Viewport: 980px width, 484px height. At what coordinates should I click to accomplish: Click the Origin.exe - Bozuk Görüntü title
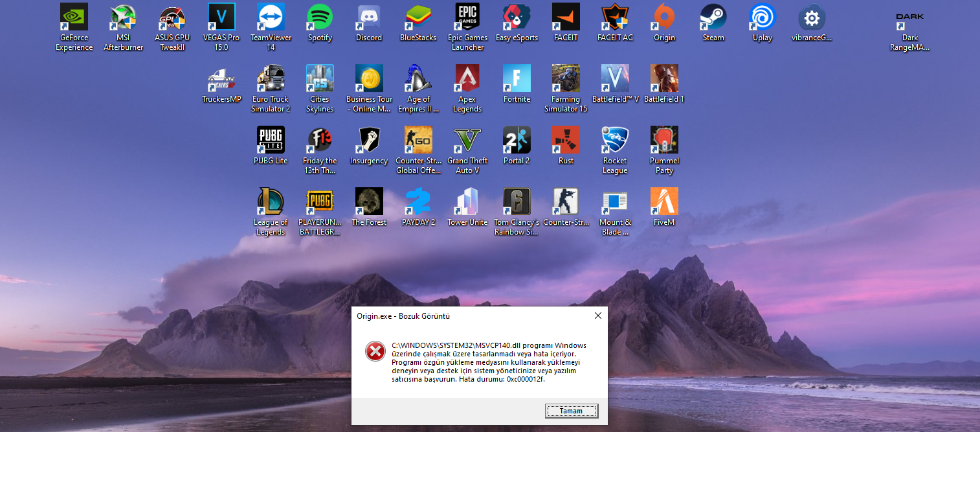point(403,316)
